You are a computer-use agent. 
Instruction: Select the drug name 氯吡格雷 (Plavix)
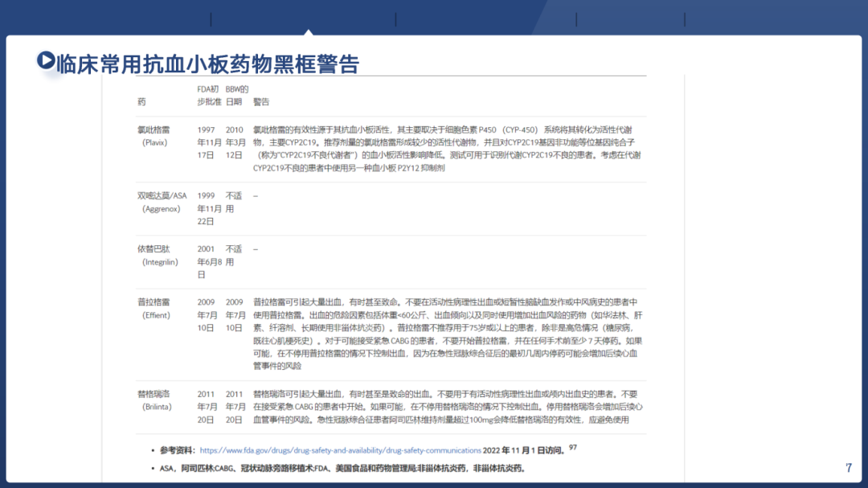coord(154,136)
